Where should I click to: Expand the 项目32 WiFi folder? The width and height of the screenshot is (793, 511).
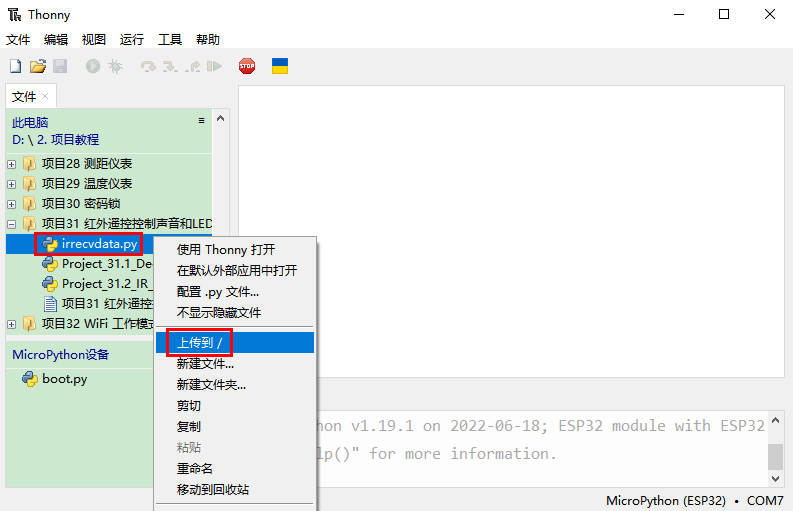coord(12,324)
